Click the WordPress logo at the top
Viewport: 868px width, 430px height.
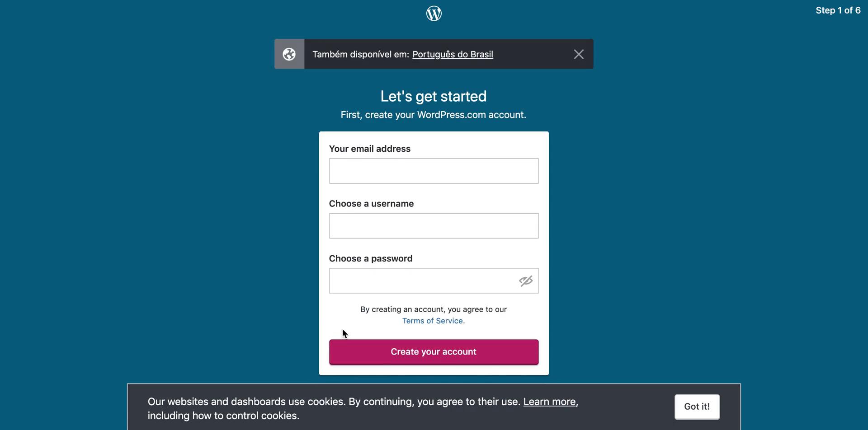(434, 13)
